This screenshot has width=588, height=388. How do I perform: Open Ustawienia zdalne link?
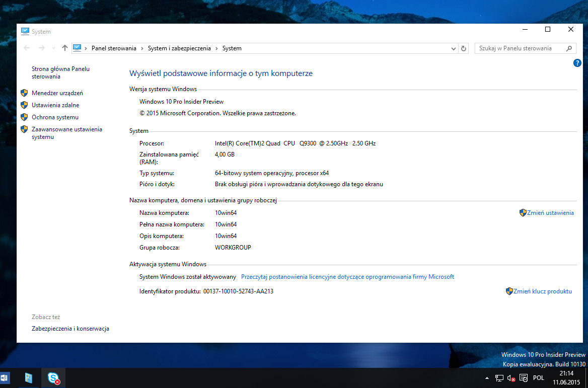pyautogui.click(x=55, y=105)
